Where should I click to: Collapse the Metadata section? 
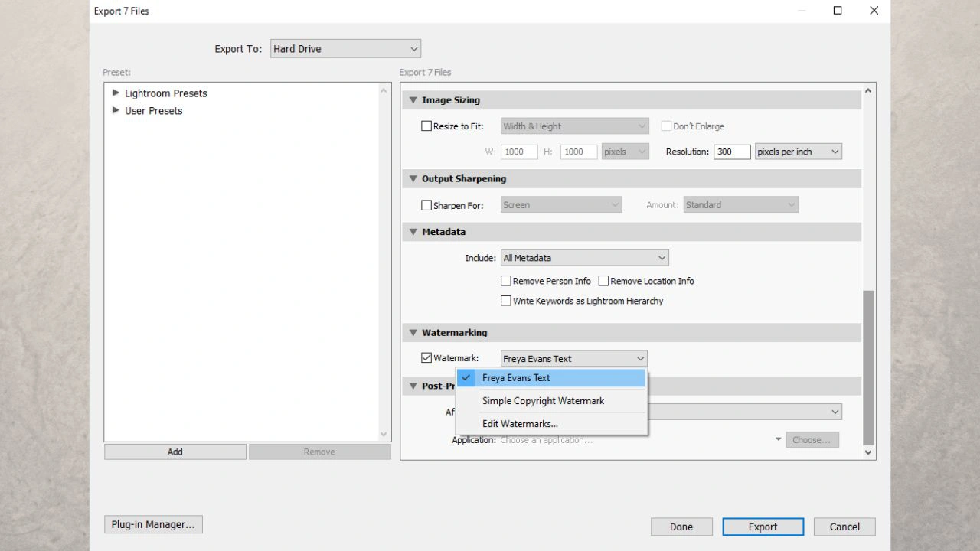(x=413, y=232)
